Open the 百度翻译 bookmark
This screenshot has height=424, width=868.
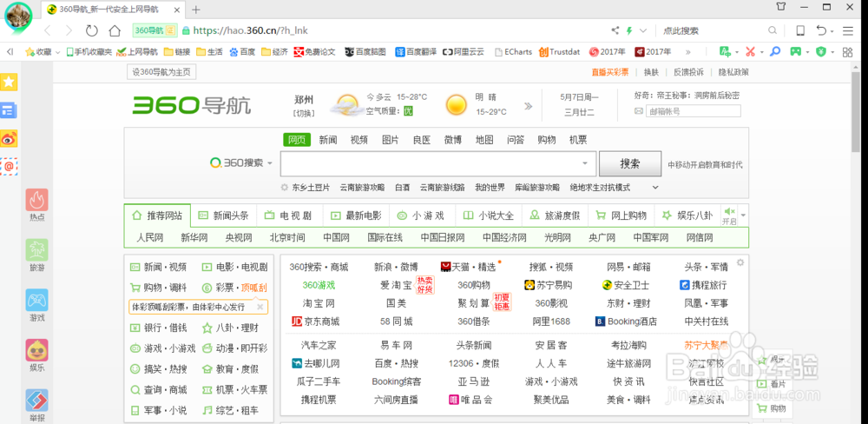(417, 52)
